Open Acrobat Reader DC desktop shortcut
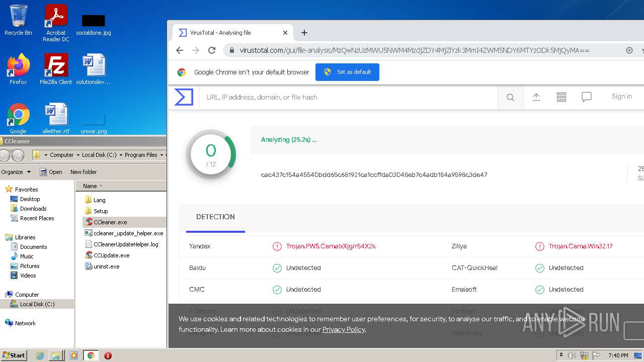This screenshot has height=362, width=644. 56,23
